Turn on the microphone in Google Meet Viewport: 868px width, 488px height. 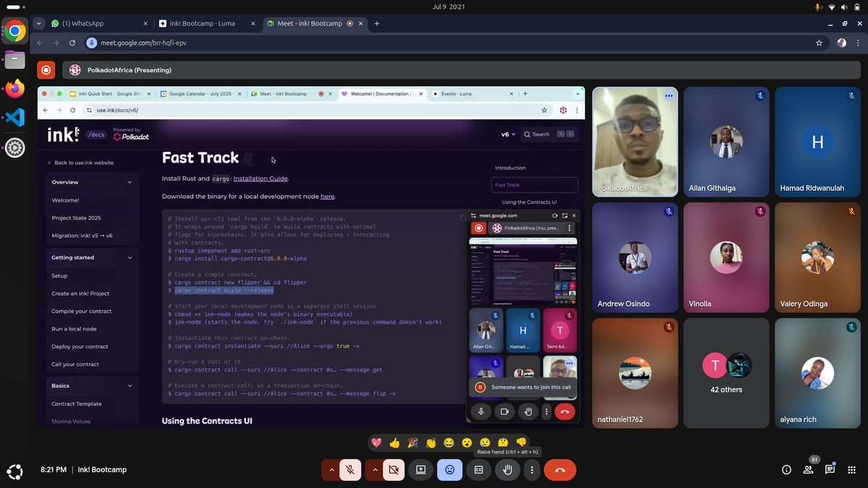350,469
